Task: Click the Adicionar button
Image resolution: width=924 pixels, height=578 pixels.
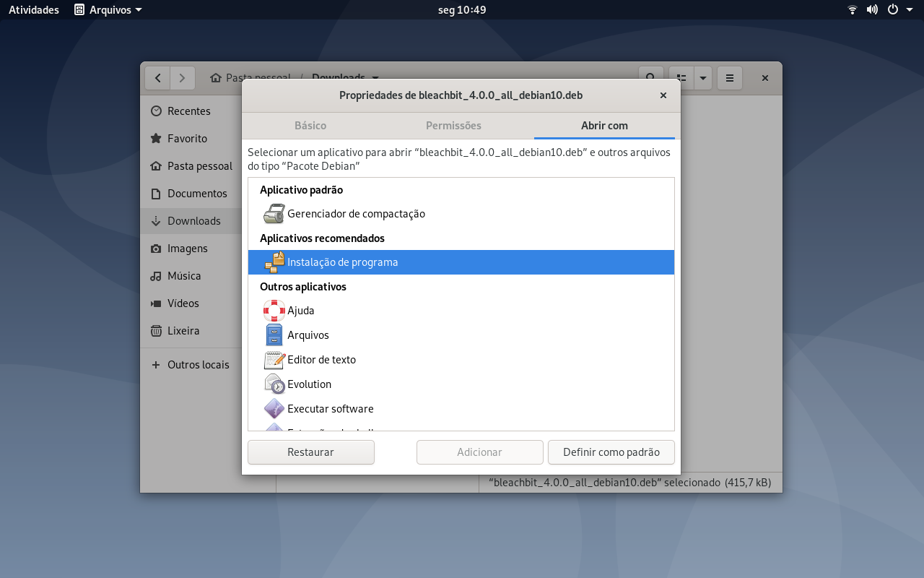Action: [479, 452]
